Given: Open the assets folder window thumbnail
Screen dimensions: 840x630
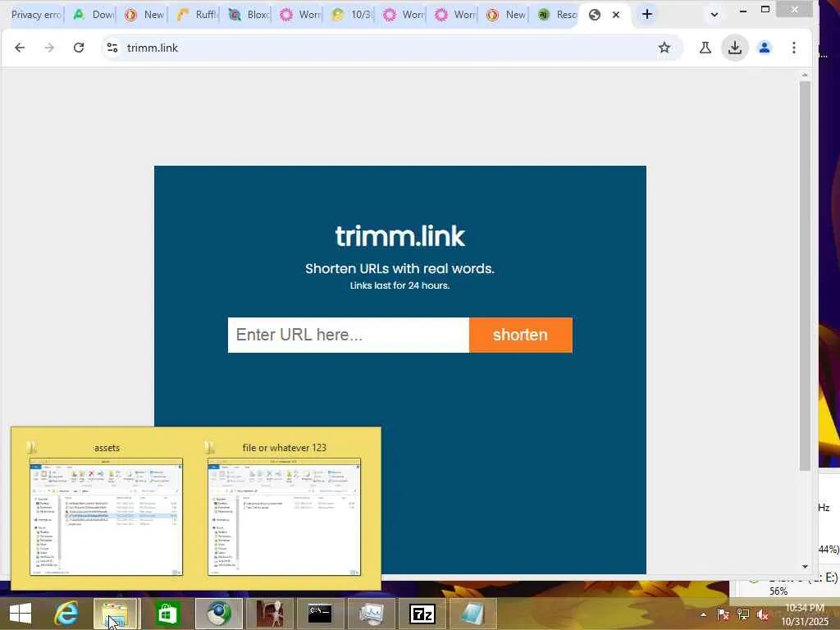Looking at the screenshot, I should [x=106, y=517].
